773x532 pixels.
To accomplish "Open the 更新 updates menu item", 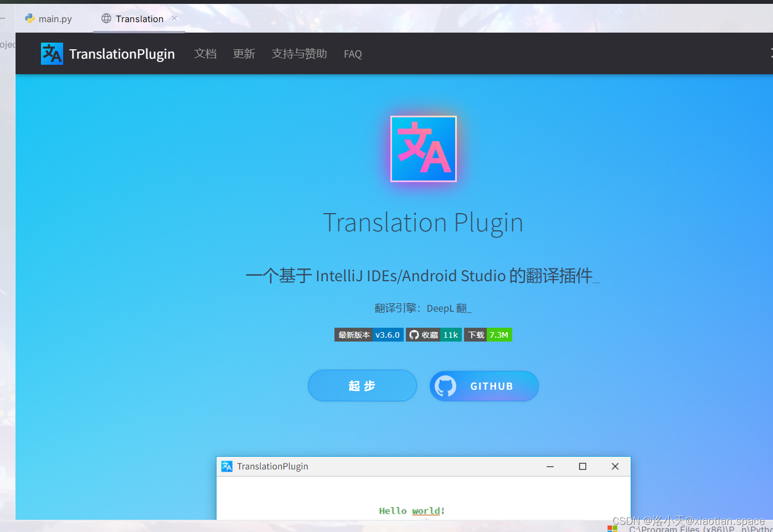I will click(x=244, y=54).
